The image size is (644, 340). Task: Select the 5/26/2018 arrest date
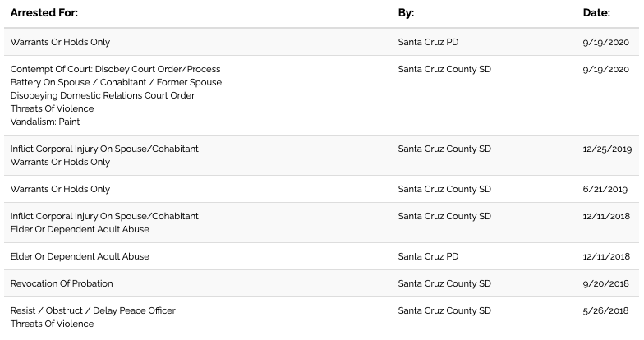point(605,310)
